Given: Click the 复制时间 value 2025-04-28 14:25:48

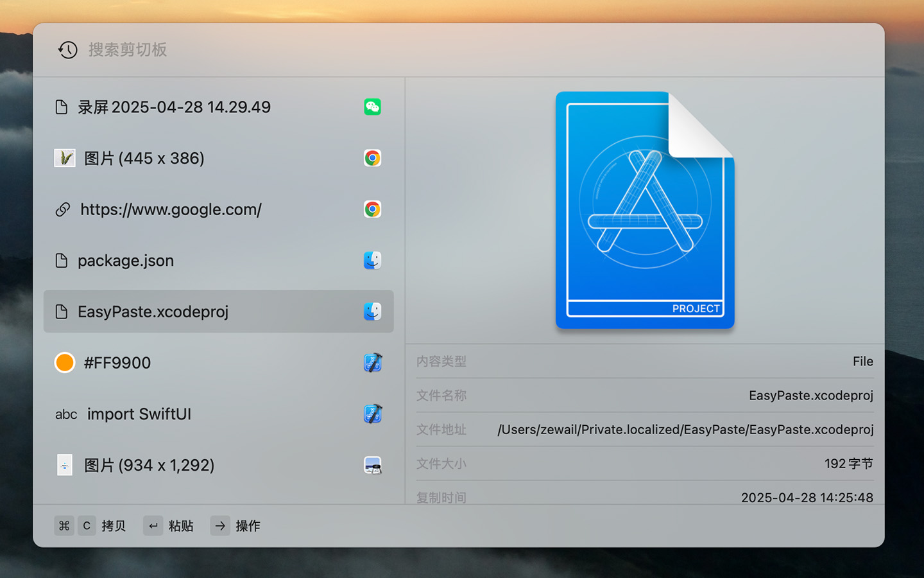Looking at the screenshot, I should pos(807,498).
